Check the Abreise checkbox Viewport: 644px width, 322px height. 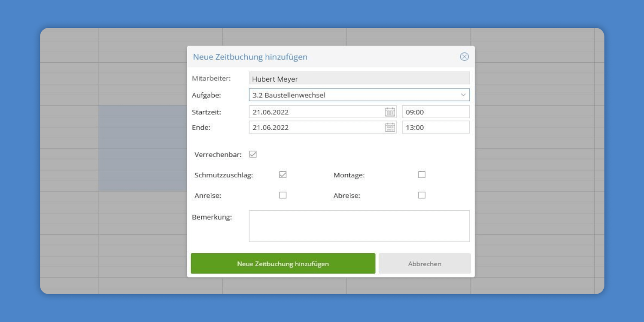pyautogui.click(x=422, y=195)
